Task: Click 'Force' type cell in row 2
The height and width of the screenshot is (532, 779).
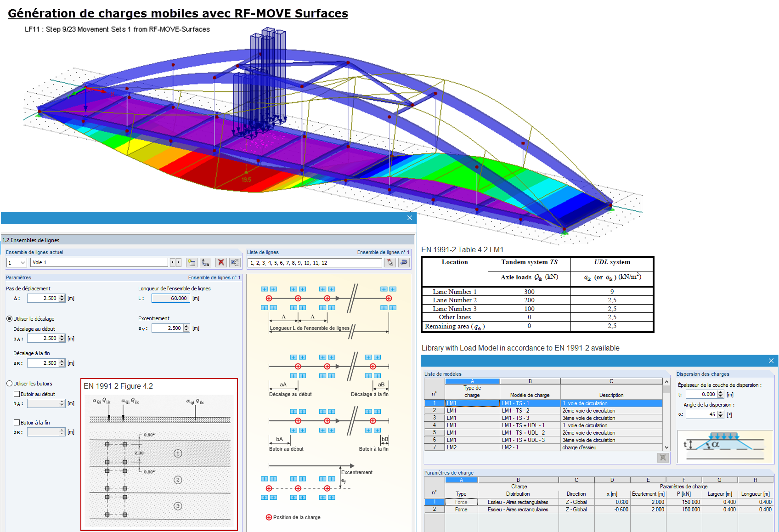Action: click(x=461, y=509)
